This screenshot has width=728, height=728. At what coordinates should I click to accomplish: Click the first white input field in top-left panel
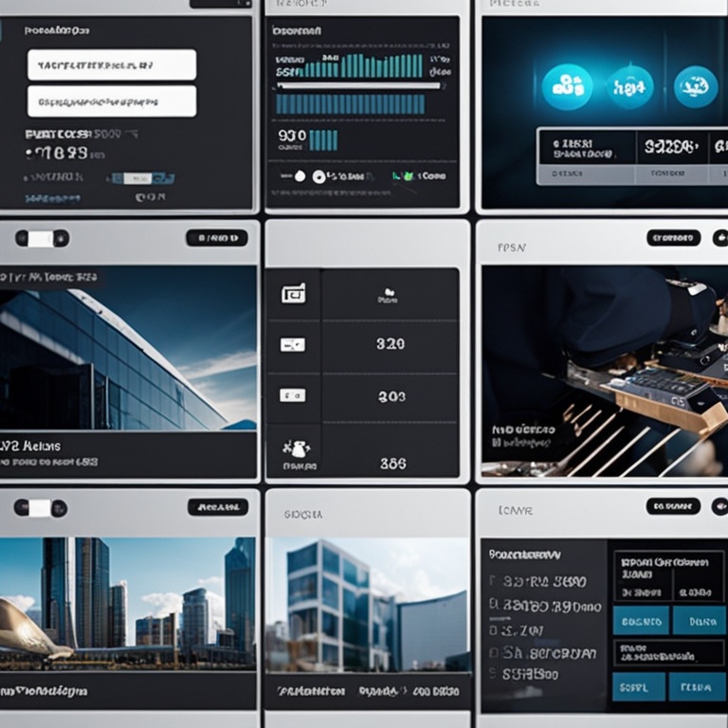(112, 65)
